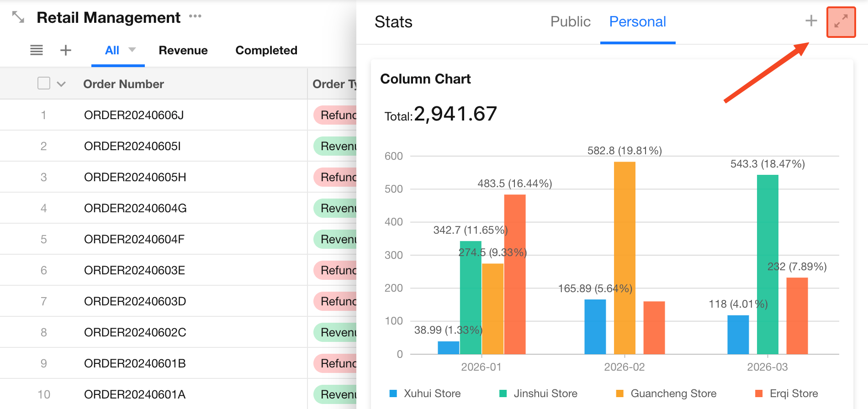Check the select-all rows checkbox
This screenshot has height=409, width=868.
(x=44, y=84)
